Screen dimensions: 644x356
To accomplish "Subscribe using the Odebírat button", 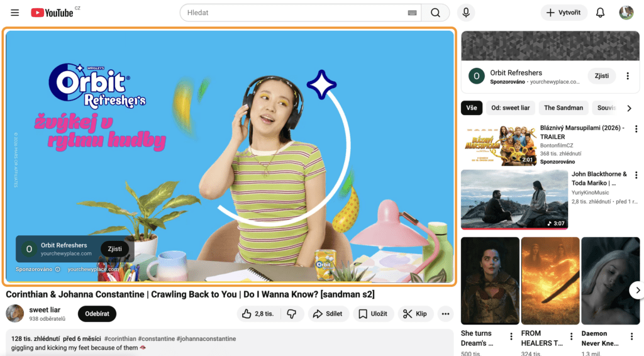I will [97, 314].
